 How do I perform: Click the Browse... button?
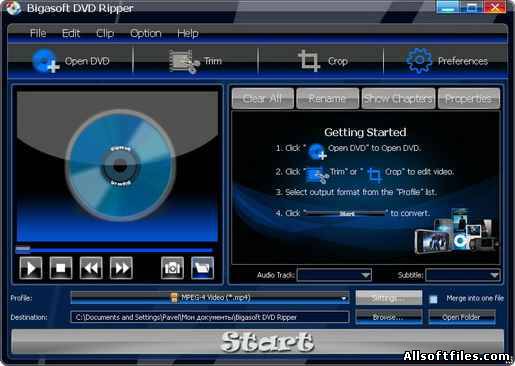click(x=389, y=317)
